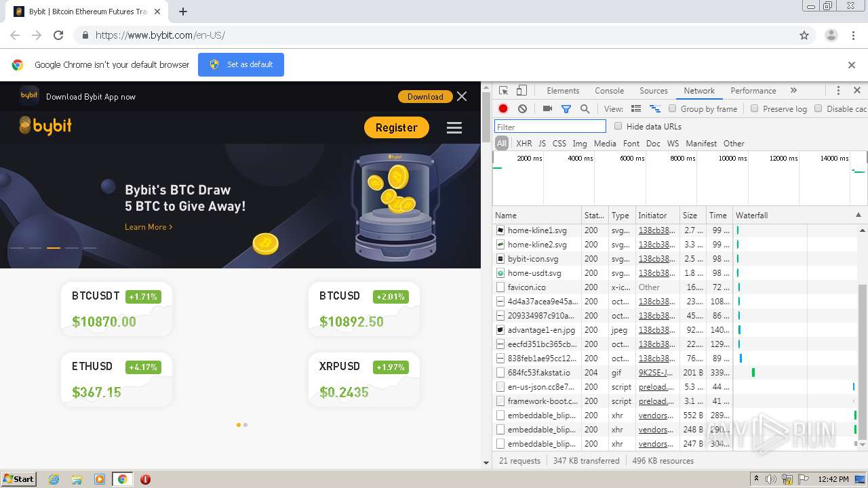Show more DevTools tabs chevron
This screenshot has height=488, width=868.
tap(793, 91)
